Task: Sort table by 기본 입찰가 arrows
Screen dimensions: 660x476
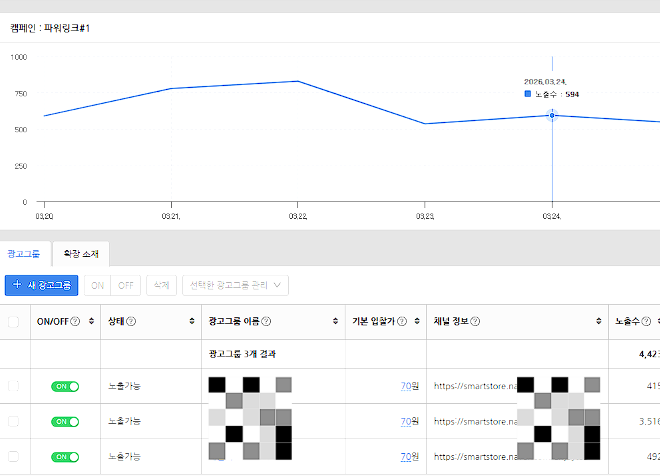Action: point(417,322)
